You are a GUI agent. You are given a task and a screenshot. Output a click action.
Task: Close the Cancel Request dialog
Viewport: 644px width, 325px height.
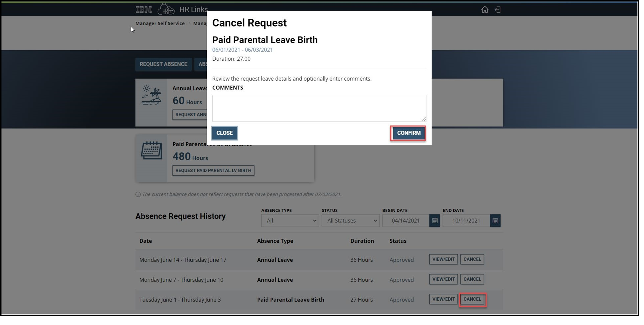(224, 133)
